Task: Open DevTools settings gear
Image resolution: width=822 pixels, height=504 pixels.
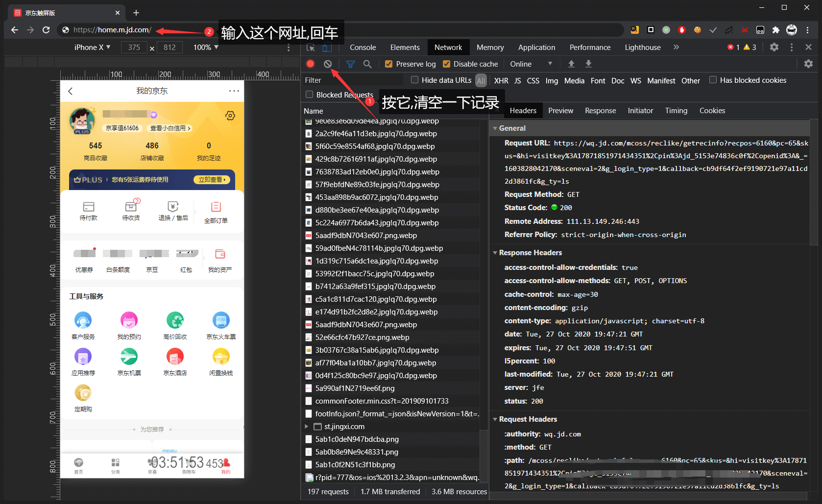Action: (774, 47)
